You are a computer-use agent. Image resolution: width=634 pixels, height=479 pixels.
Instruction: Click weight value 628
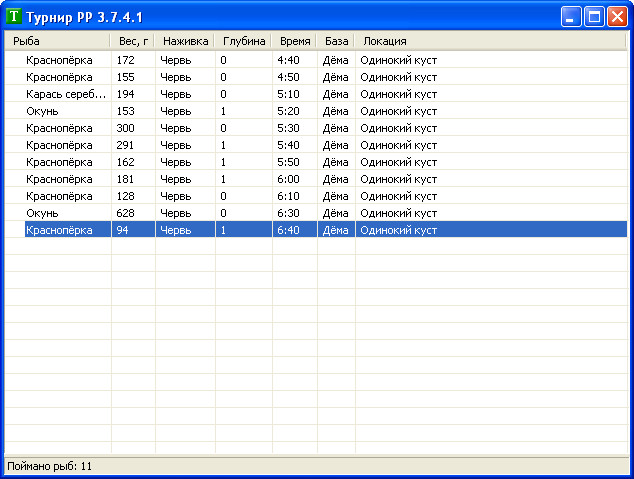125,213
